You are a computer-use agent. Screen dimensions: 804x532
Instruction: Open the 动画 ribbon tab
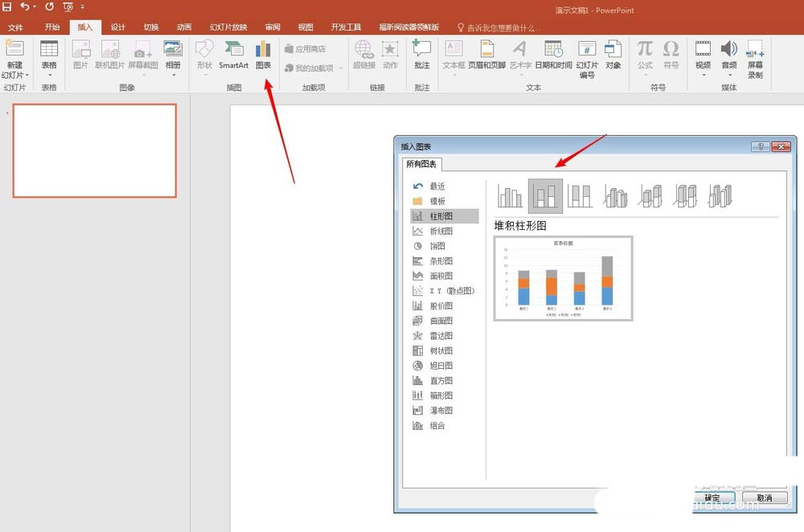coord(184,27)
